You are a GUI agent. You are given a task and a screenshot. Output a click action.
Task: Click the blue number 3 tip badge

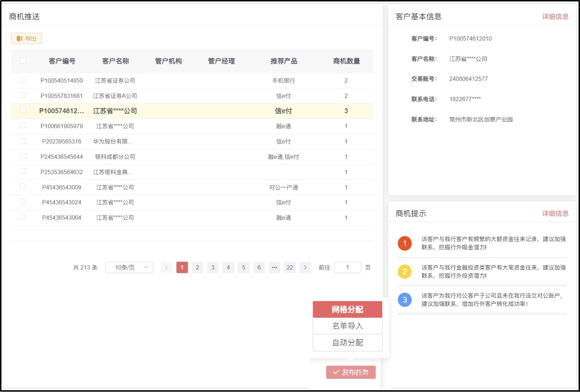(x=405, y=300)
